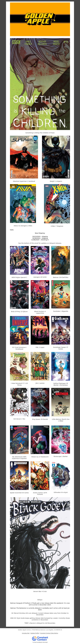Open the Absolute Superman 1 cover image

24,157
